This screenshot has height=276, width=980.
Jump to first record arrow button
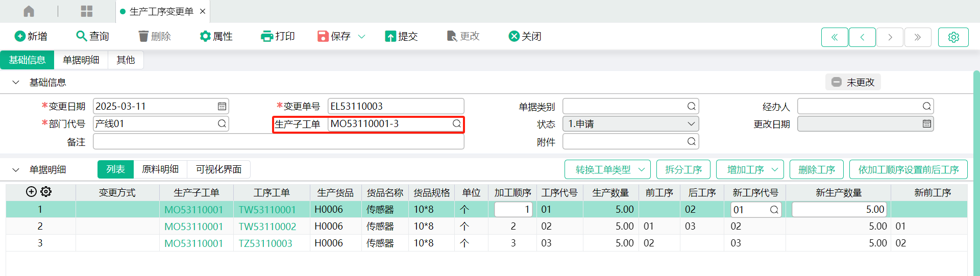pos(835,37)
